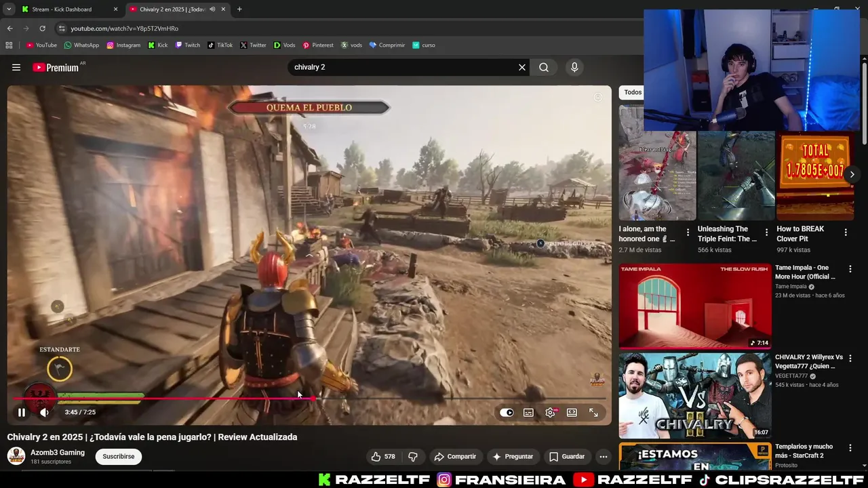Image resolution: width=868 pixels, height=488 pixels.
Task: Toggle subtitles in the player
Action: 528,412
